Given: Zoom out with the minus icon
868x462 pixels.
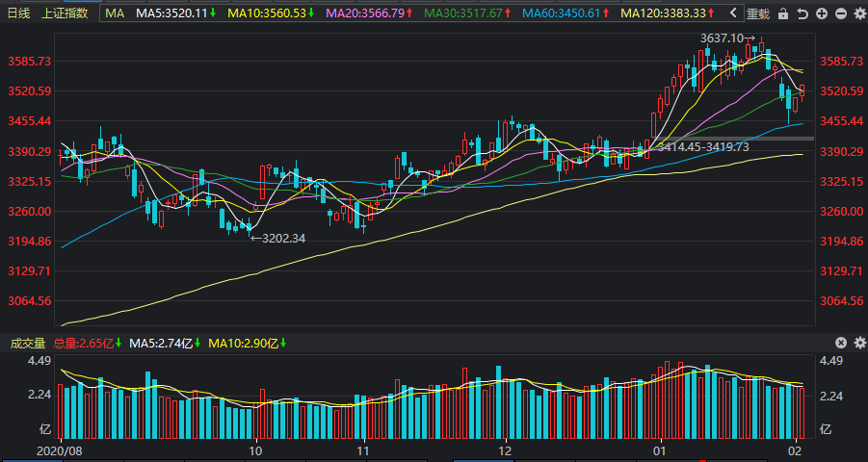Looking at the screenshot, I should (841, 13).
